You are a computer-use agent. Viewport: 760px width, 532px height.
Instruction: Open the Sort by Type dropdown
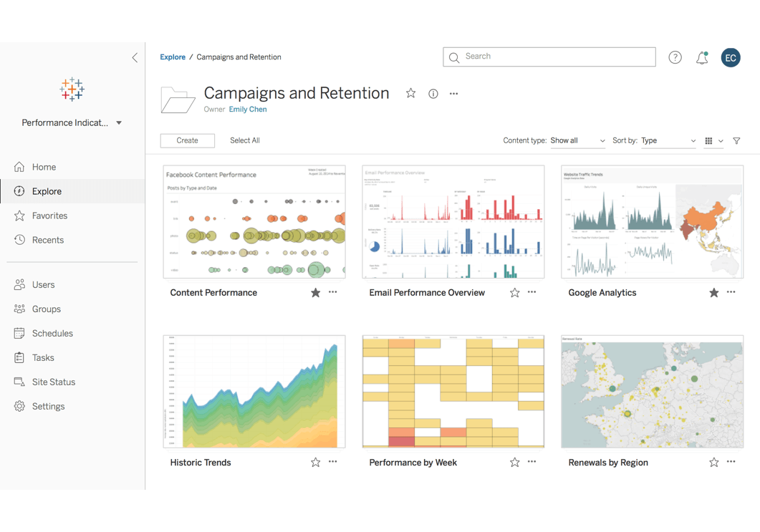click(x=668, y=141)
